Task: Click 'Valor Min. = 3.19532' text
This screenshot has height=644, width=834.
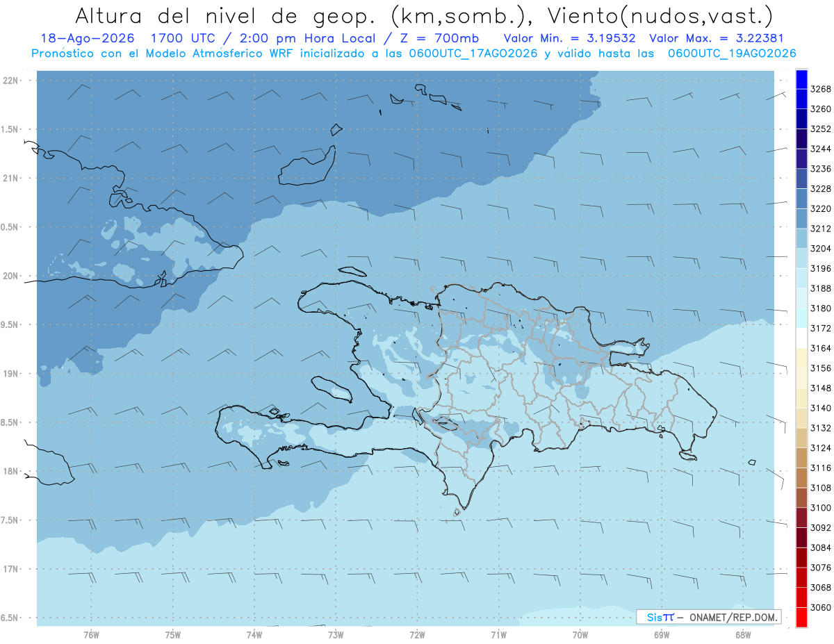Action: coord(569,38)
